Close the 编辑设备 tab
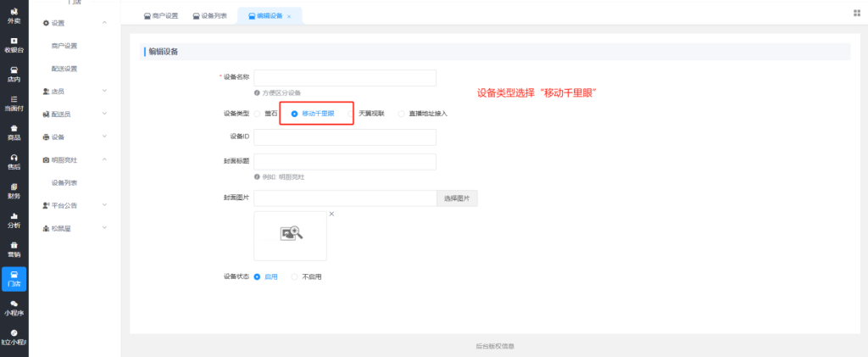The width and height of the screenshot is (868, 357). tap(289, 17)
